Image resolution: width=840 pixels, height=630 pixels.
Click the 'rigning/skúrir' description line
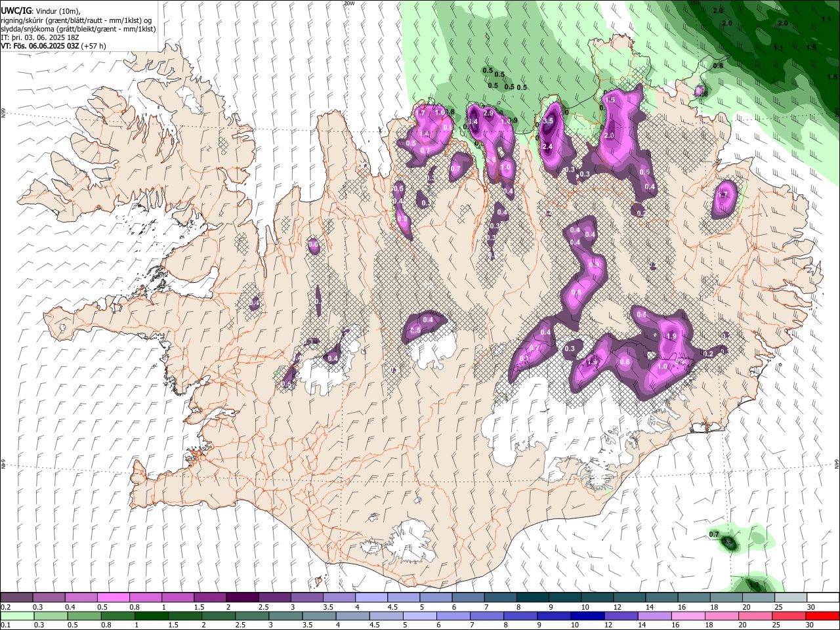click(76, 20)
